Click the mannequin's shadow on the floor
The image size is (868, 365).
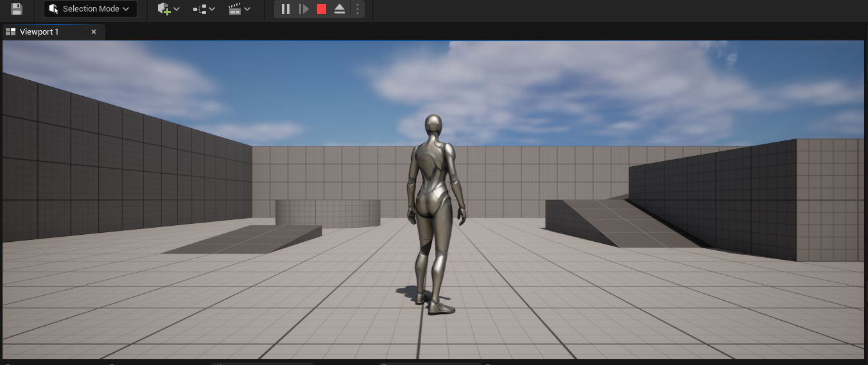(406, 293)
